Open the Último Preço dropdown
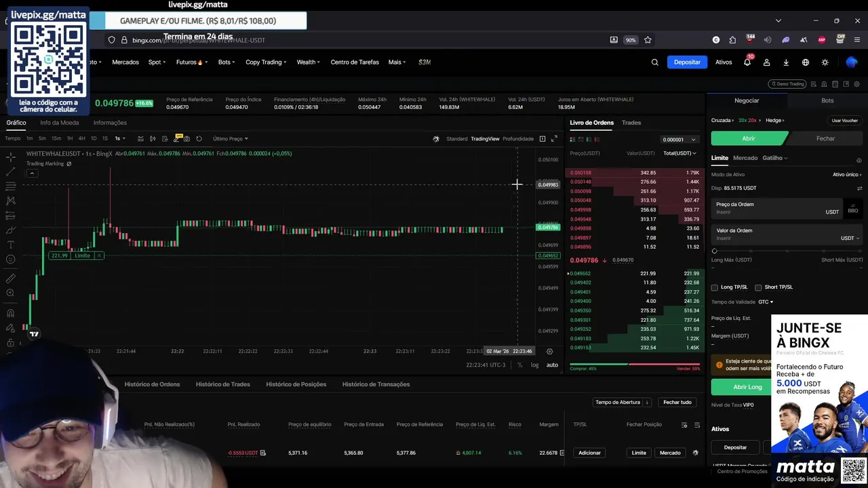 (231, 139)
